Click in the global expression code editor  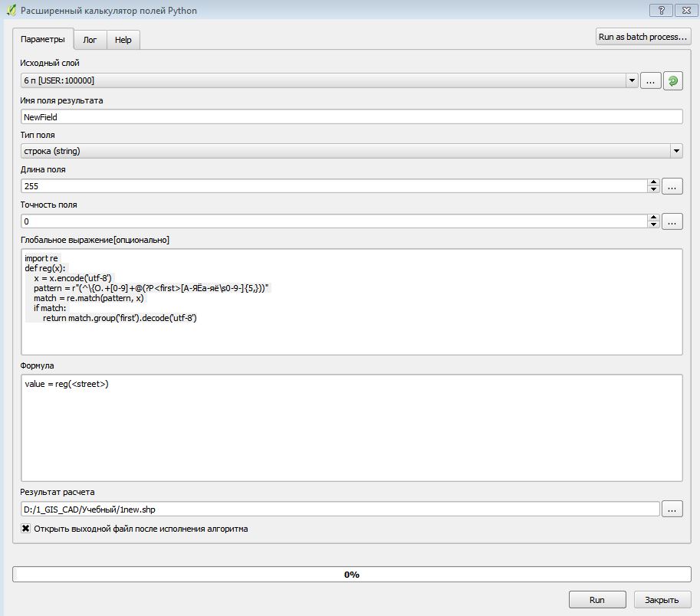(x=352, y=302)
